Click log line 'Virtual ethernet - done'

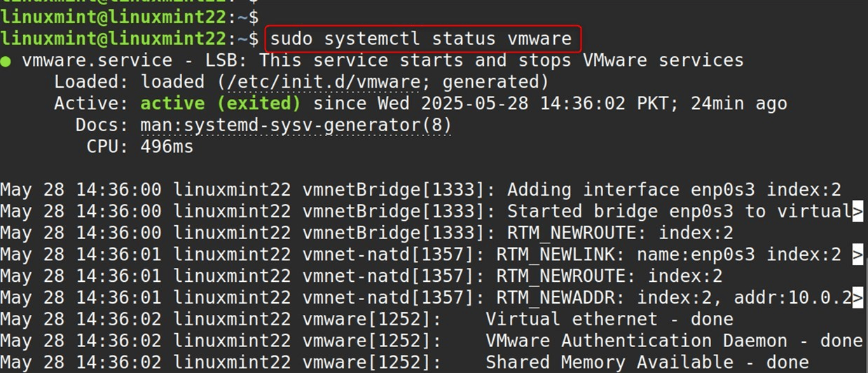click(609, 320)
